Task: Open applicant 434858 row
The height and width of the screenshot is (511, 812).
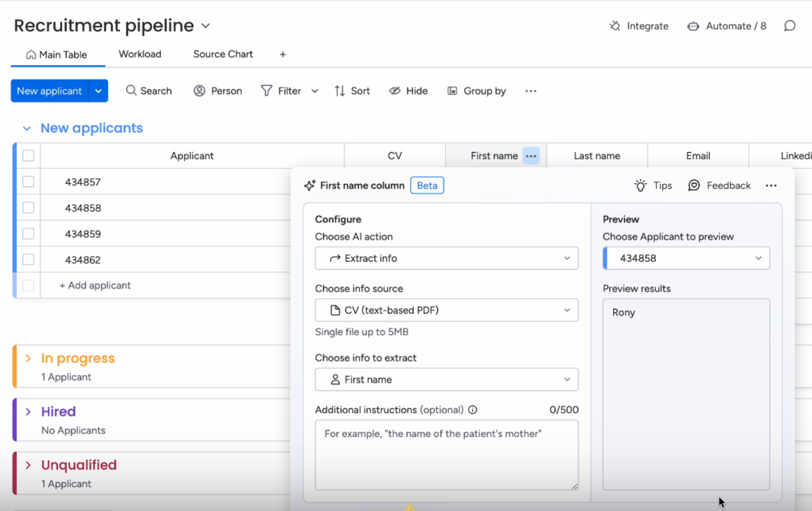Action: pyautogui.click(x=83, y=208)
